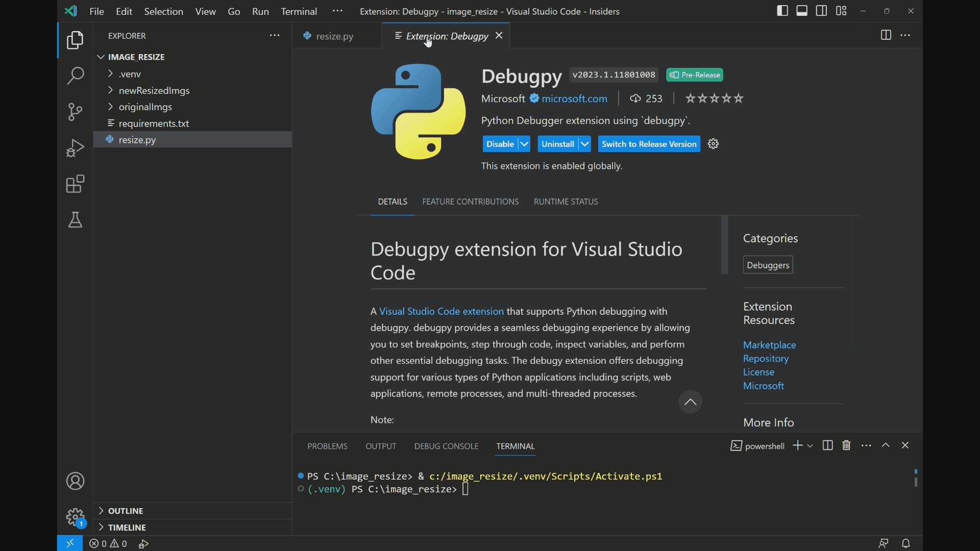Open the Selection menu
This screenshot has width=980, height=551.
163,11
